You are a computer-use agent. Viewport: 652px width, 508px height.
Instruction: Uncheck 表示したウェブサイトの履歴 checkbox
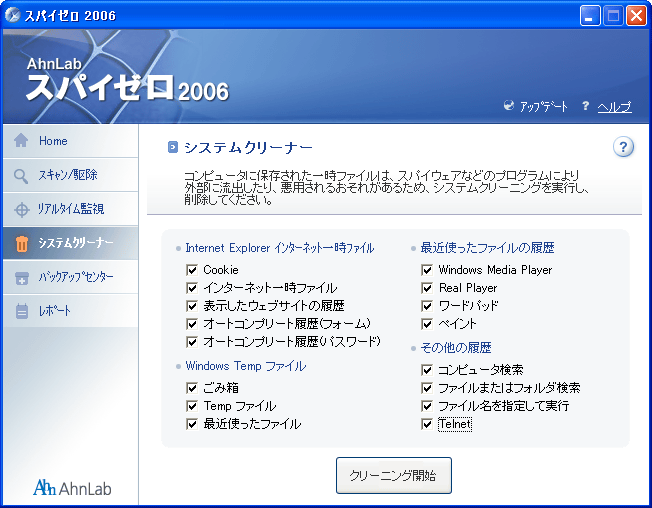click(x=192, y=306)
